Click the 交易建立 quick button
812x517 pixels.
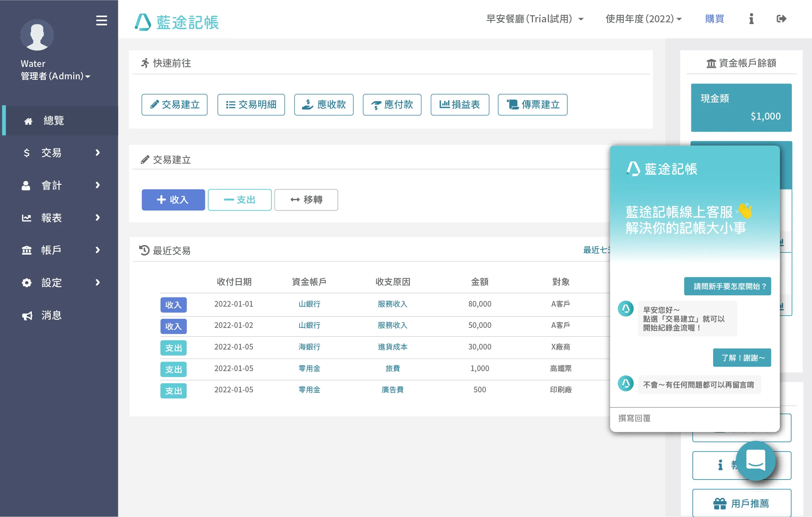click(x=174, y=104)
